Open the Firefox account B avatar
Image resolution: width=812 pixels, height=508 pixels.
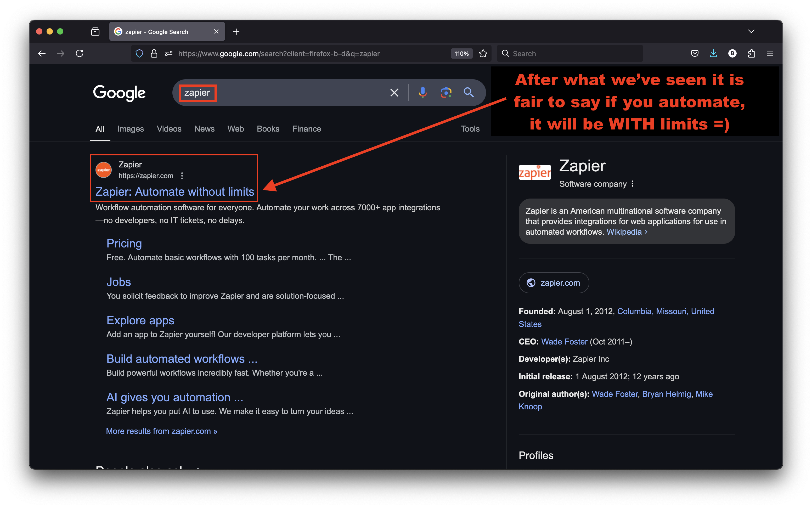pos(732,53)
